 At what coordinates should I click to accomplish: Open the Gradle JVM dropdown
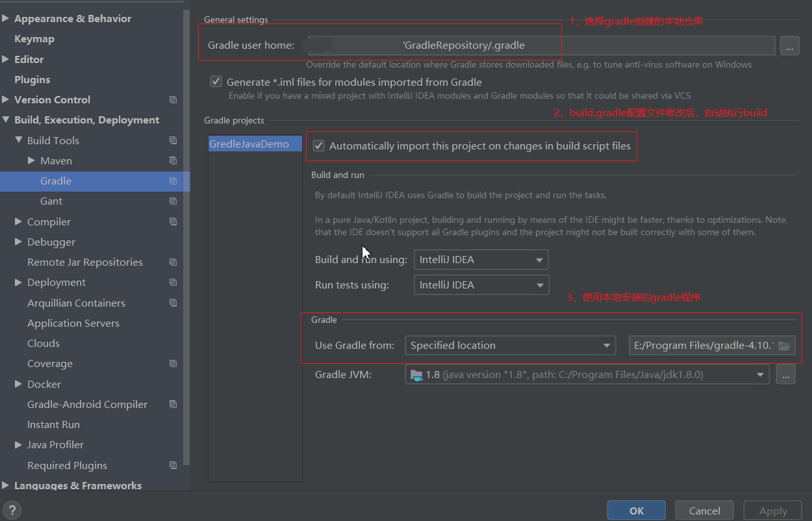point(587,375)
